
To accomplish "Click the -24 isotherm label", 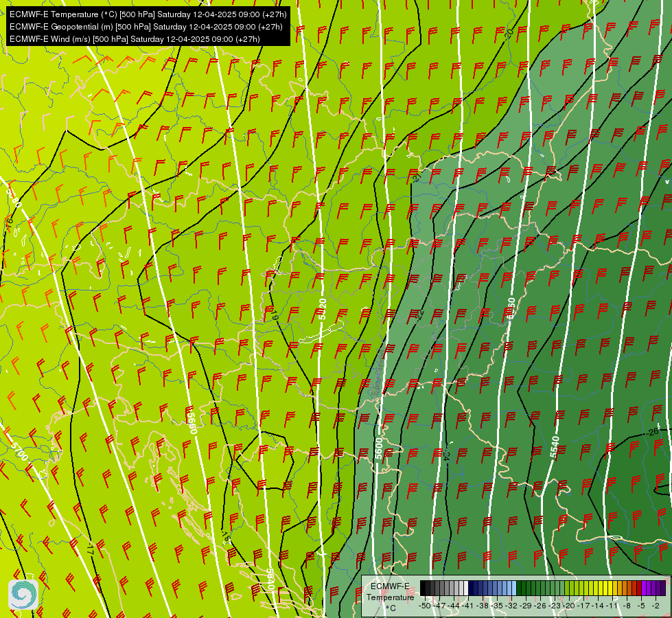I will coord(447,457).
